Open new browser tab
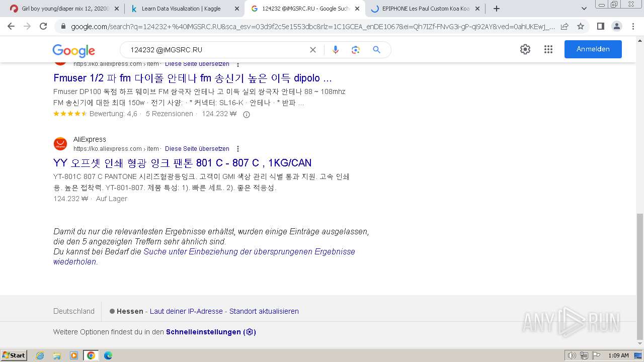Screen dimensions: 644x362 tap(497, 9)
